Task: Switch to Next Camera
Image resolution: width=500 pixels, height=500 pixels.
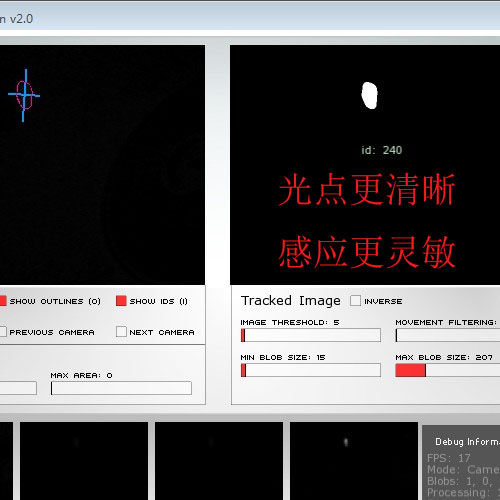Action: coord(121,332)
